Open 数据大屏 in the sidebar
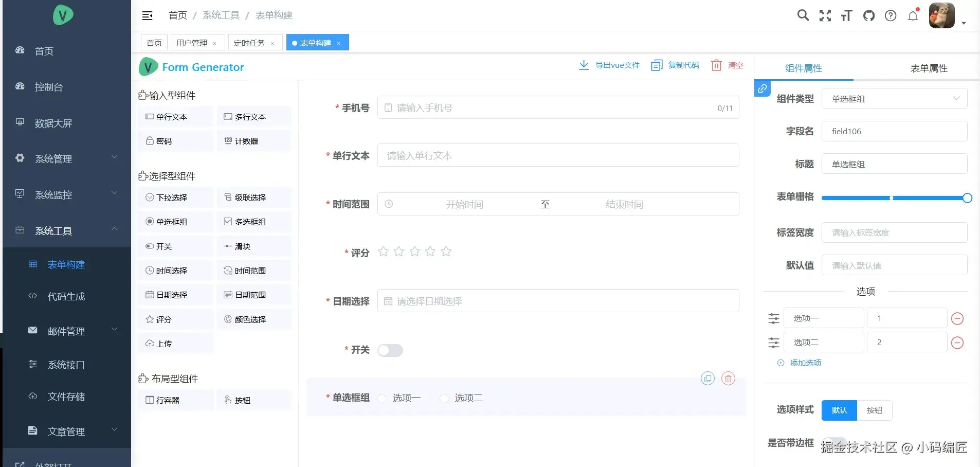The height and width of the screenshot is (467, 980). (67, 123)
